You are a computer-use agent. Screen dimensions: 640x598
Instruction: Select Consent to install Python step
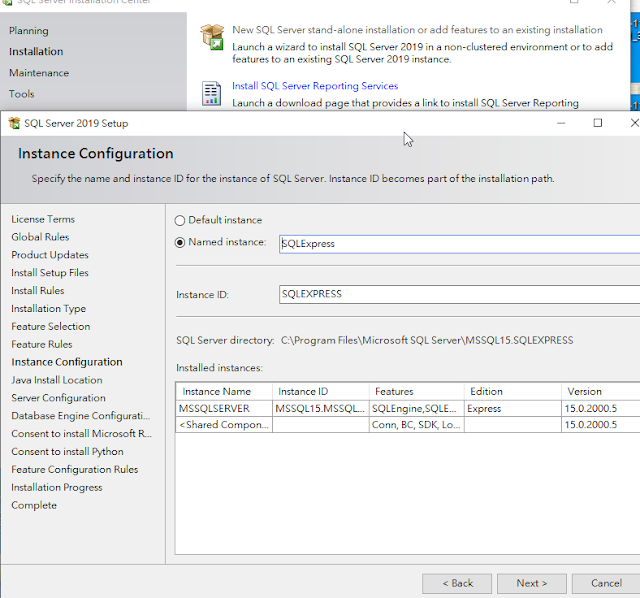pos(67,451)
